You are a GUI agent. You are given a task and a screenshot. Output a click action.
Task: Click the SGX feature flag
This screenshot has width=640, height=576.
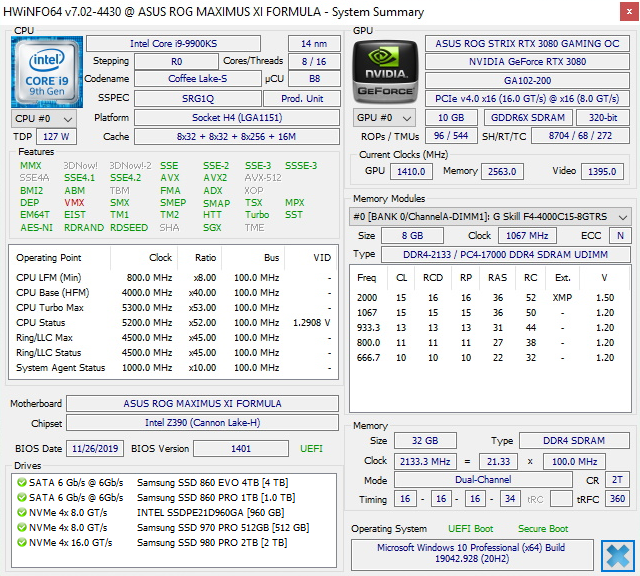212,228
